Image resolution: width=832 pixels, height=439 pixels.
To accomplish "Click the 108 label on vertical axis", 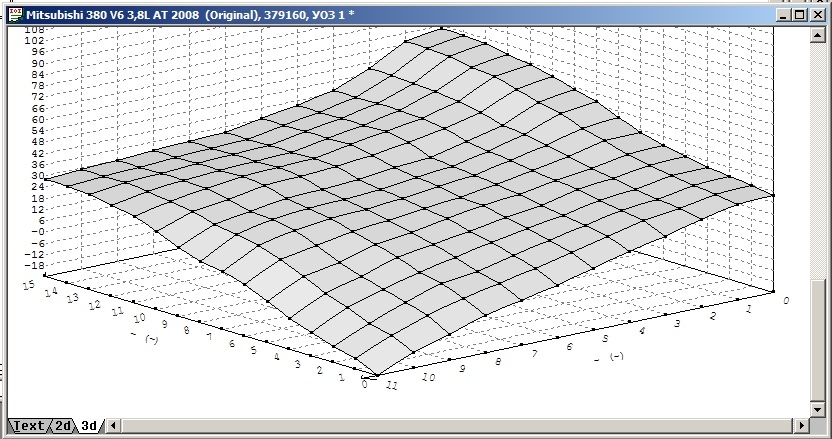I will (x=34, y=31).
